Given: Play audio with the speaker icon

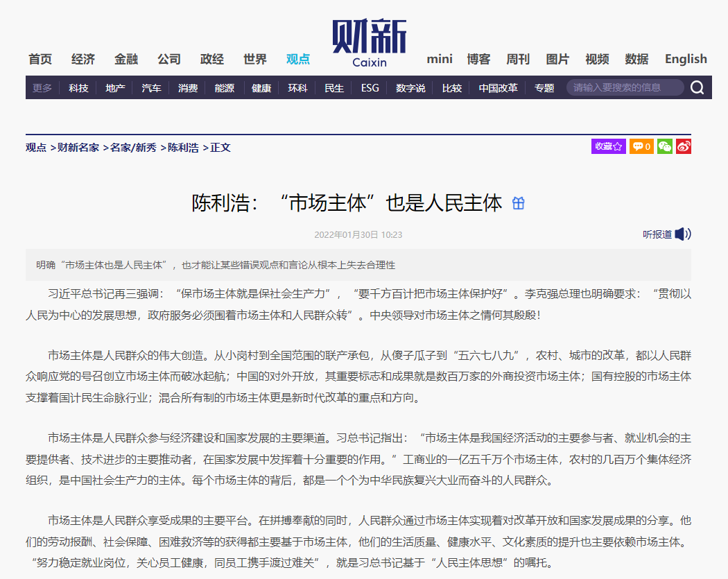Looking at the screenshot, I should (683, 234).
